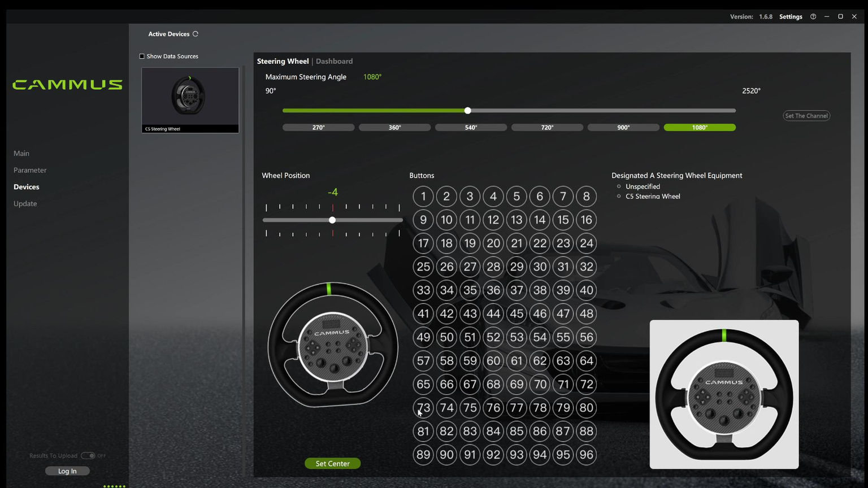Click the large steering wheel preview image
The image size is (868, 488).
(x=724, y=394)
